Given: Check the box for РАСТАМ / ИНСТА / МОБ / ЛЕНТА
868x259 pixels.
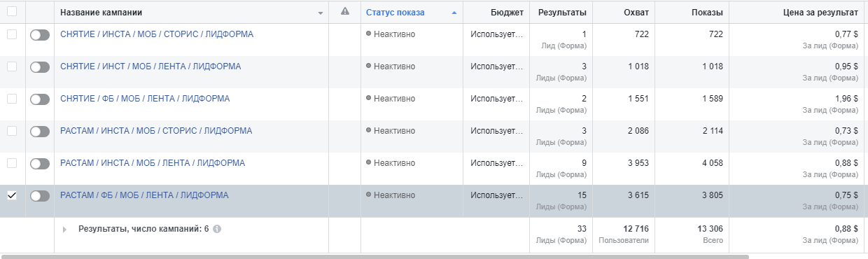Looking at the screenshot, I should point(12,163).
